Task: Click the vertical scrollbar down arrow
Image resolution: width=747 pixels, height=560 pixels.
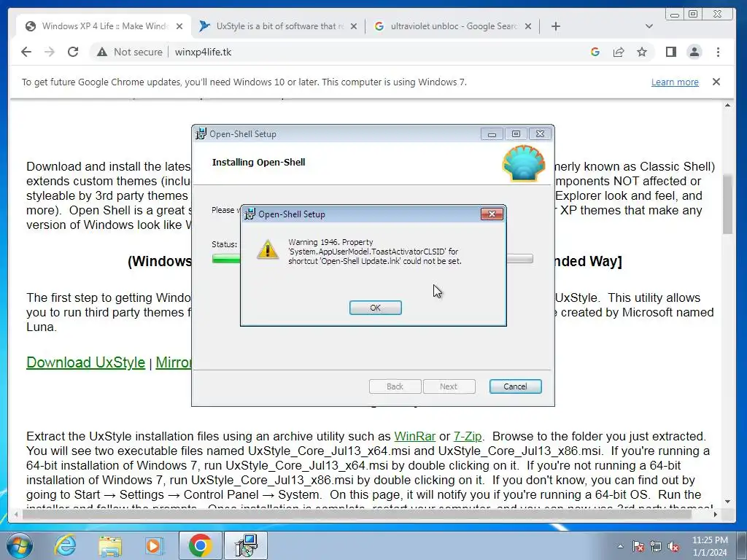Action: [727, 502]
